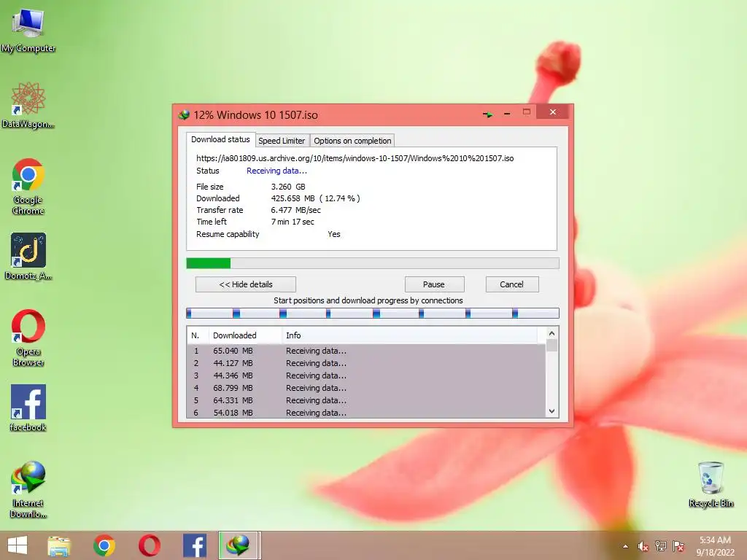Click the Receiving data... status text

(276, 171)
